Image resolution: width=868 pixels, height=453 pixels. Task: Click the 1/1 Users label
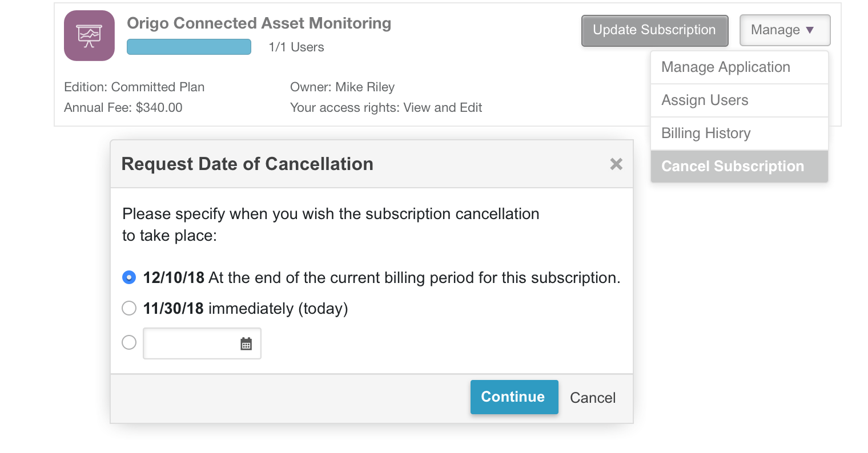coord(296,47)
